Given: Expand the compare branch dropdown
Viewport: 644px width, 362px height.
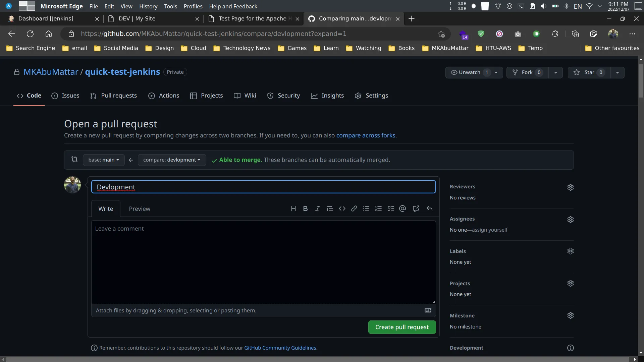Looking at the screenshot, I should click(172, 160).
